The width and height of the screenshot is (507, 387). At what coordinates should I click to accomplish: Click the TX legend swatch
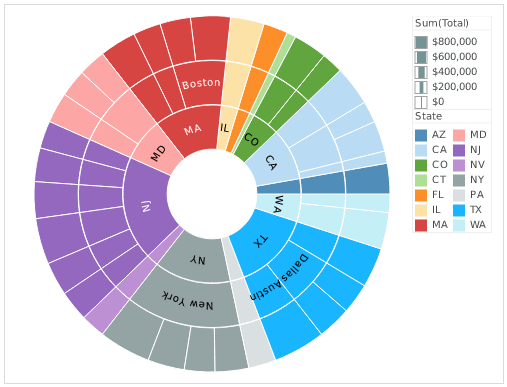pos(459,210)
